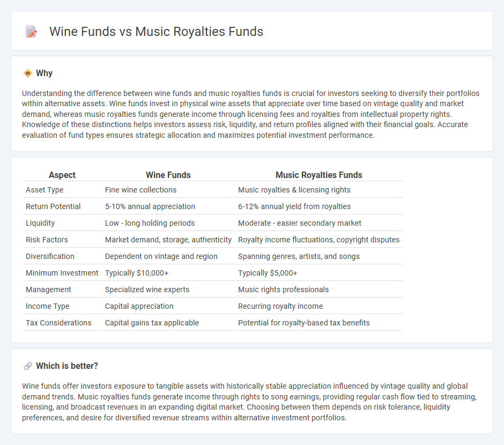Click the Why section heading
504x445 pixels.
pos(44,73)
